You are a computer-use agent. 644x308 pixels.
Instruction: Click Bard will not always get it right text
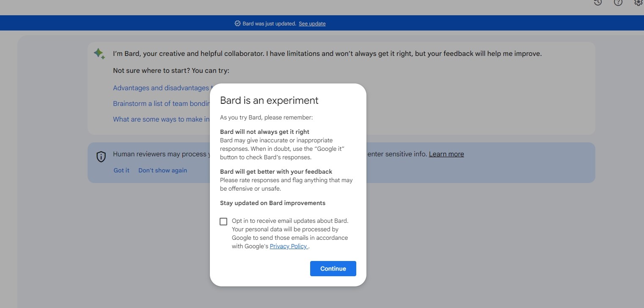click(x=264, y=132)
